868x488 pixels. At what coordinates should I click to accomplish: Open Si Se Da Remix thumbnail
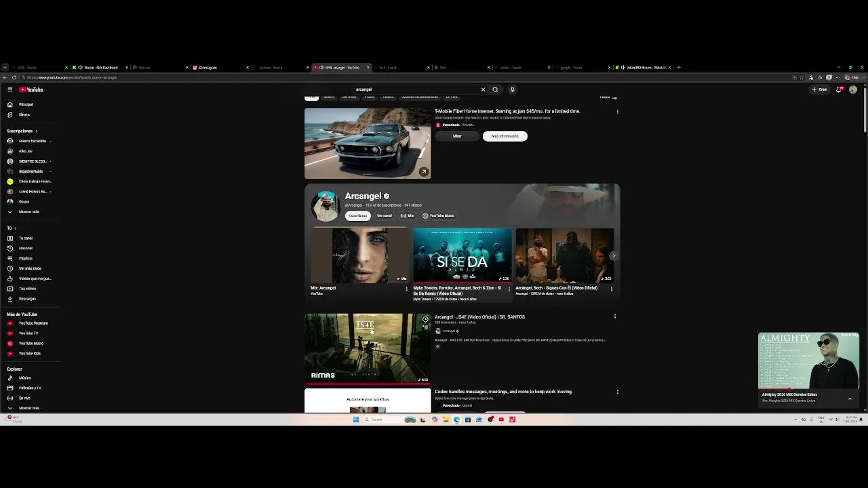pos(462,256)
